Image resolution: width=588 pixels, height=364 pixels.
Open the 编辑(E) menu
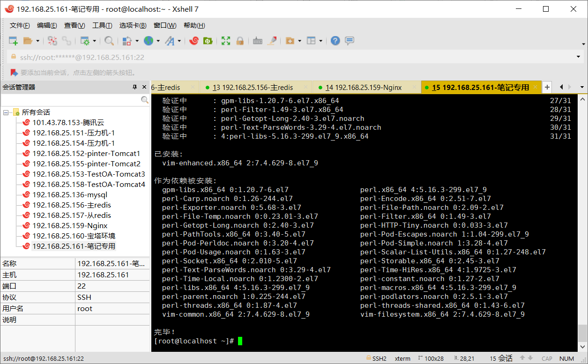[47, 25]
